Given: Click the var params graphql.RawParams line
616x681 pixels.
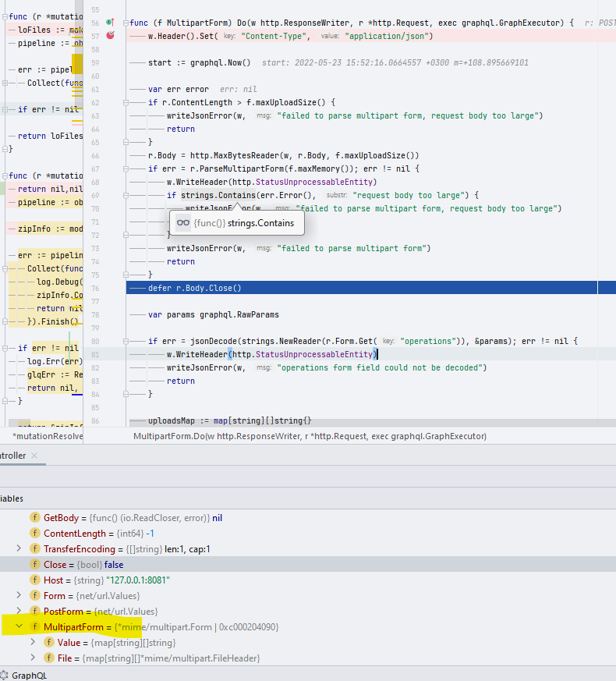Looking at the screenshot, I should 213,314.
